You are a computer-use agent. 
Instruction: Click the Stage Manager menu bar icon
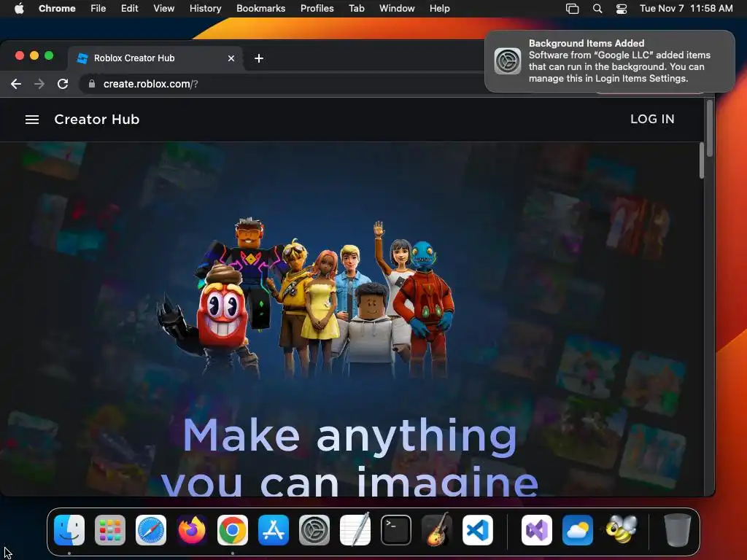tap(572, 8)
